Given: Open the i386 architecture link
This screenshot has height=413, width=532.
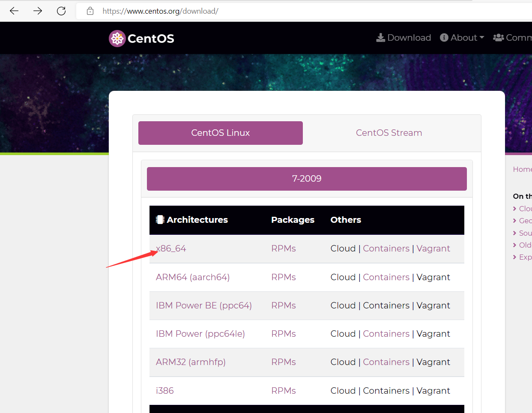Looking at the screenshot, I should (x=165, y=391).
